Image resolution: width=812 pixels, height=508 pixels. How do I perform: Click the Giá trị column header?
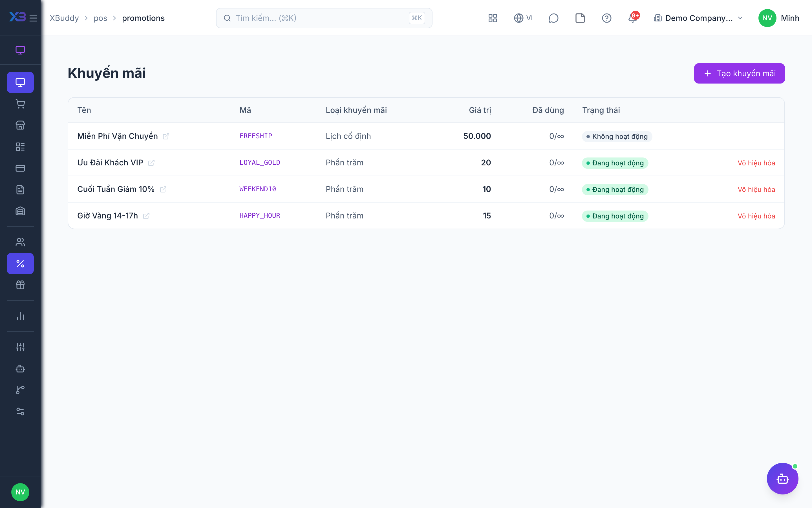pyautogui.click(x=480, y=110)
